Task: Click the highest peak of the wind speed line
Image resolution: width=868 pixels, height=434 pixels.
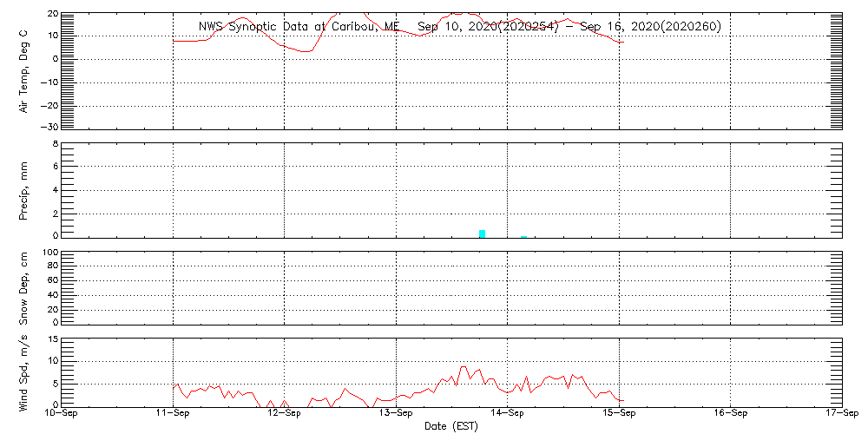Action: pos(464,367)
